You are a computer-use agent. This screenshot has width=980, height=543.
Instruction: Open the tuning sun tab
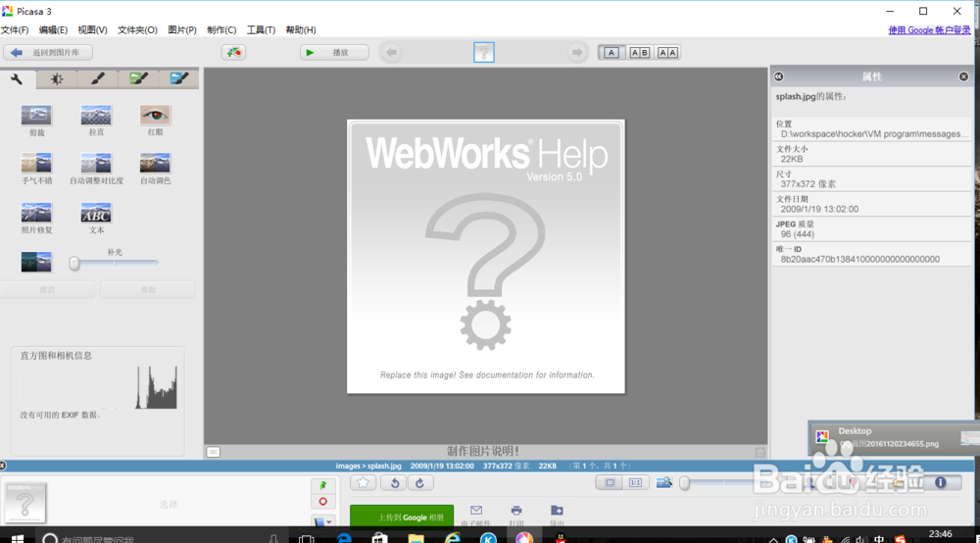click(57, 78)
